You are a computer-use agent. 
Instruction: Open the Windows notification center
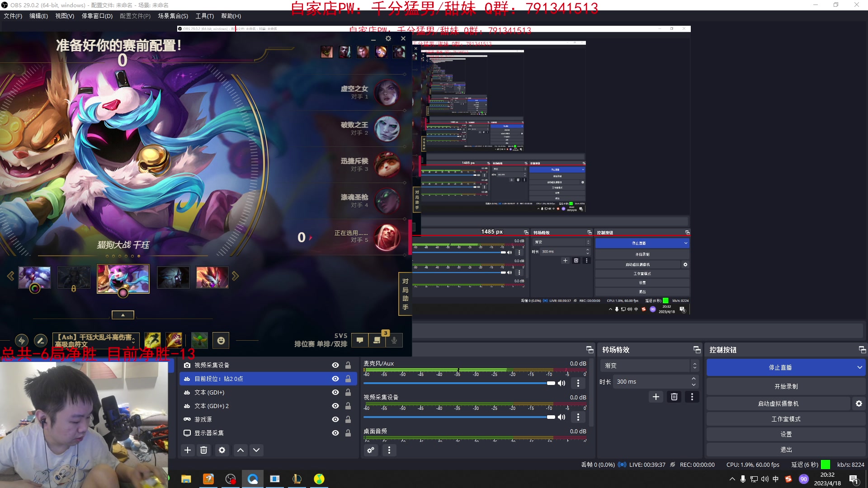tap(854, 479)
